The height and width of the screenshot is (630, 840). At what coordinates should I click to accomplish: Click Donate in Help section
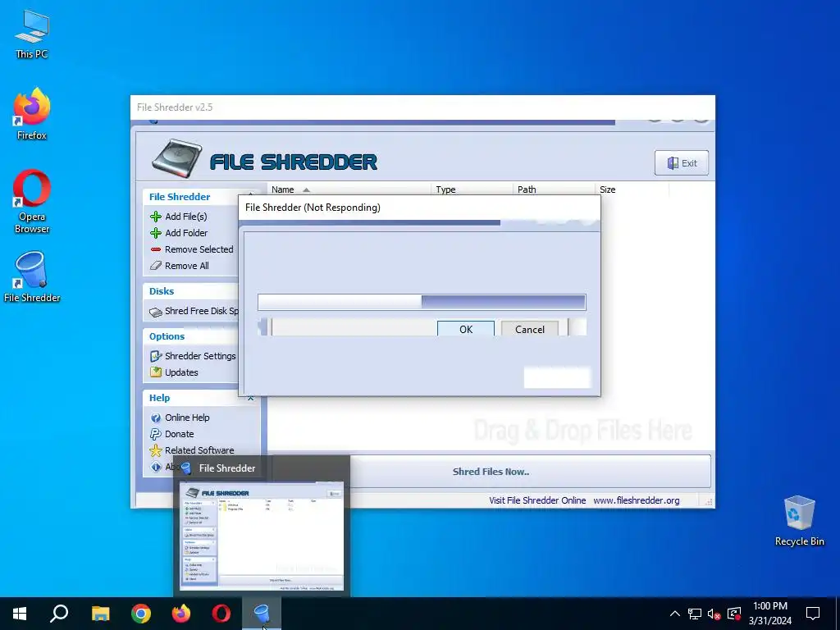coord(179,434)
